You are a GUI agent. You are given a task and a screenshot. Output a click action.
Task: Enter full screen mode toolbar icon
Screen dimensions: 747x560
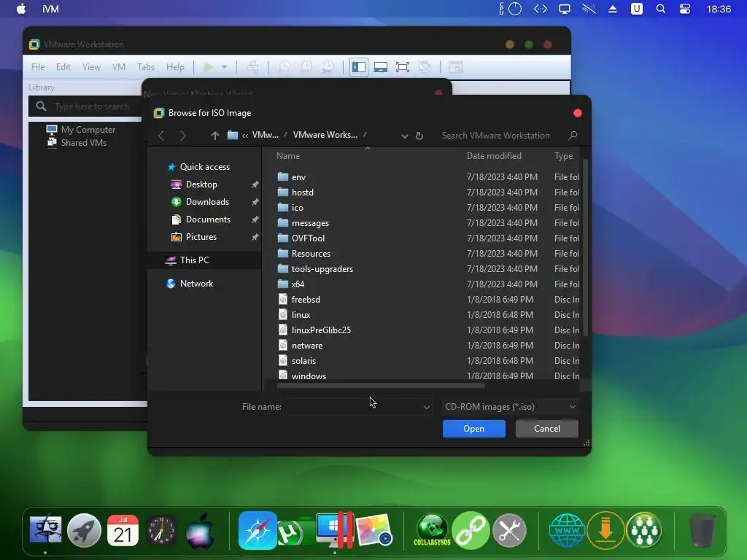pos(403,67)
